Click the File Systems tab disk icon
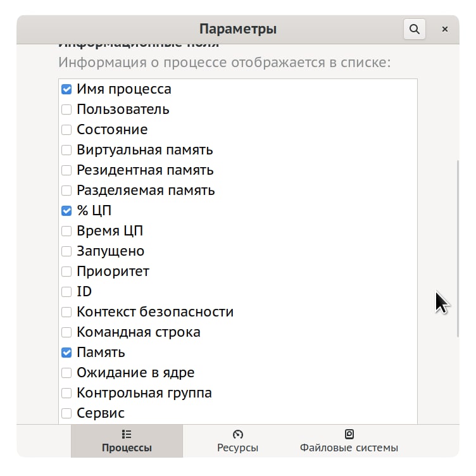Screen dimensions: 476x476 349,434
